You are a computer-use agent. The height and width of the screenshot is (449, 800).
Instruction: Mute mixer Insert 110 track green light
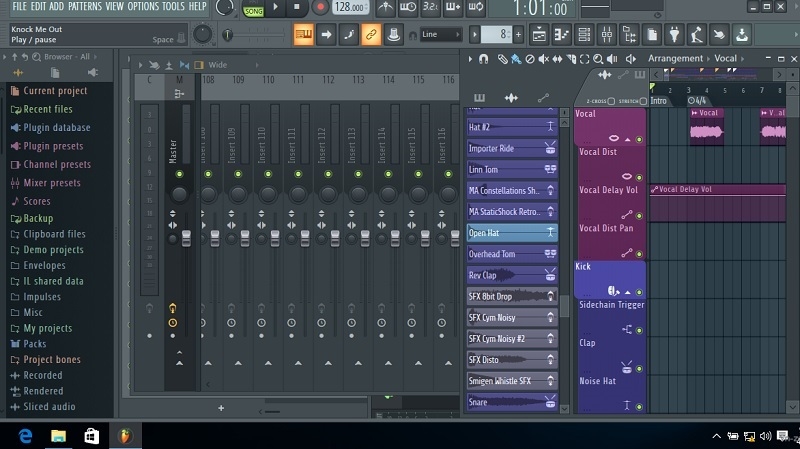coord(268,174)
